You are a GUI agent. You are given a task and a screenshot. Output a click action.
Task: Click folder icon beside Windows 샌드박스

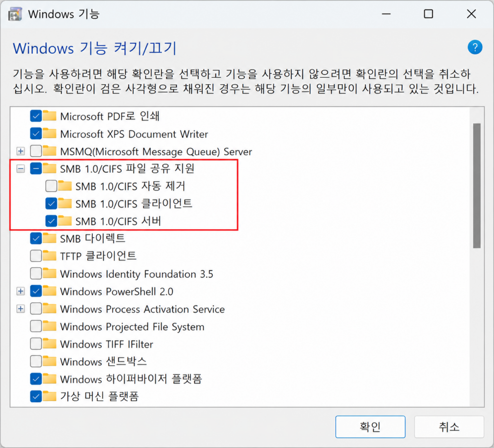click(x=50, y=361)
